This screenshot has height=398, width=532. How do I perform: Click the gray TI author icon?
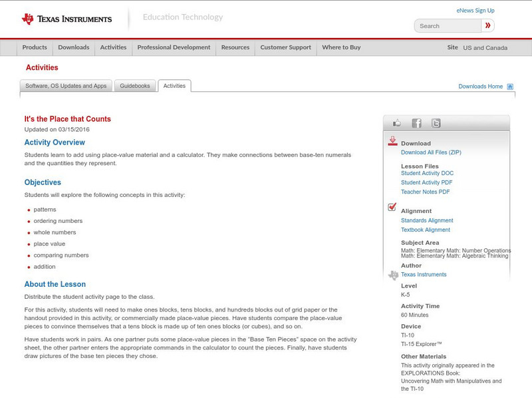click(393, 275)
